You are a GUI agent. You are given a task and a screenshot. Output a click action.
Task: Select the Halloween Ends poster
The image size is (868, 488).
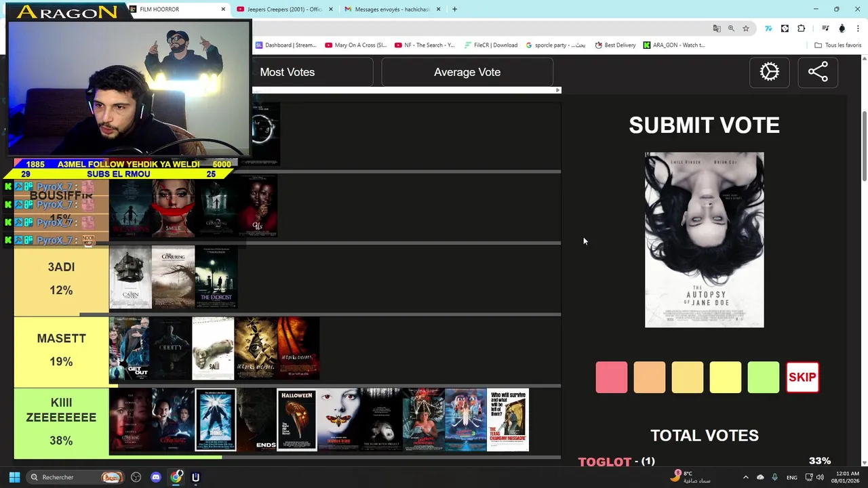[256, 420]
